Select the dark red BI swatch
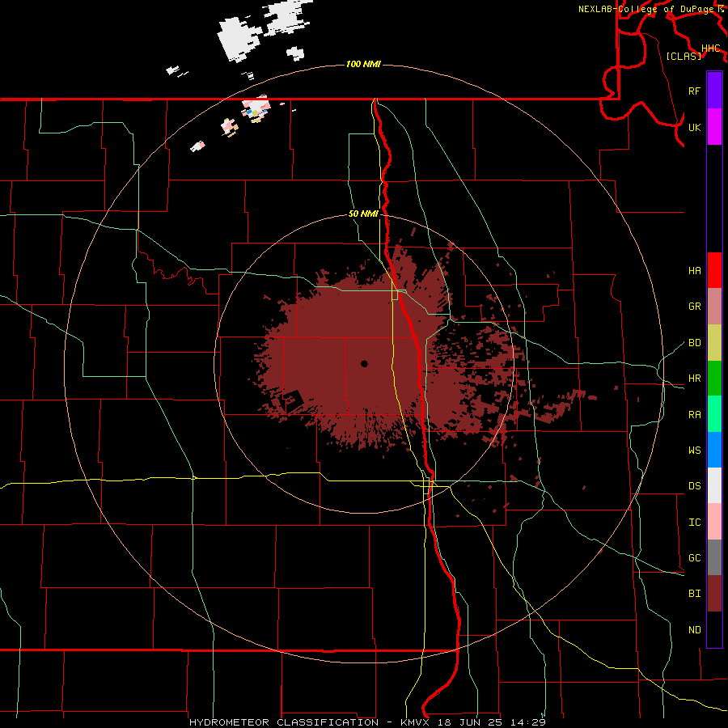This screenshot has height=728, width=728. 714,594
